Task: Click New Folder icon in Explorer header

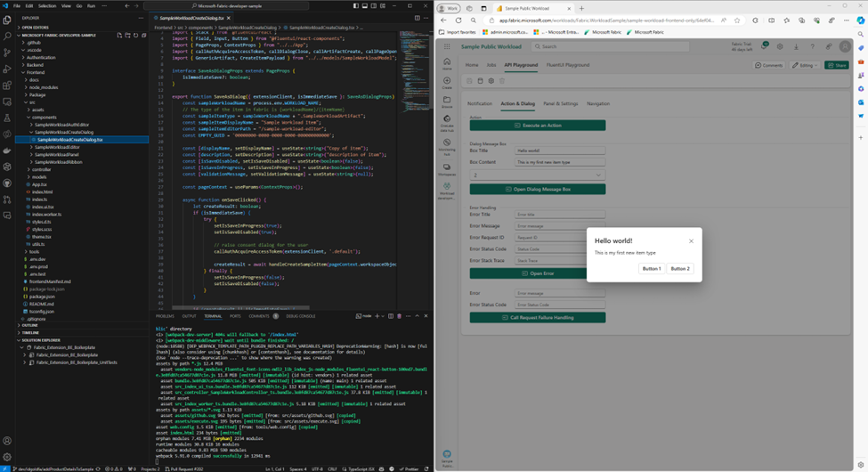Action: (127, 35)
